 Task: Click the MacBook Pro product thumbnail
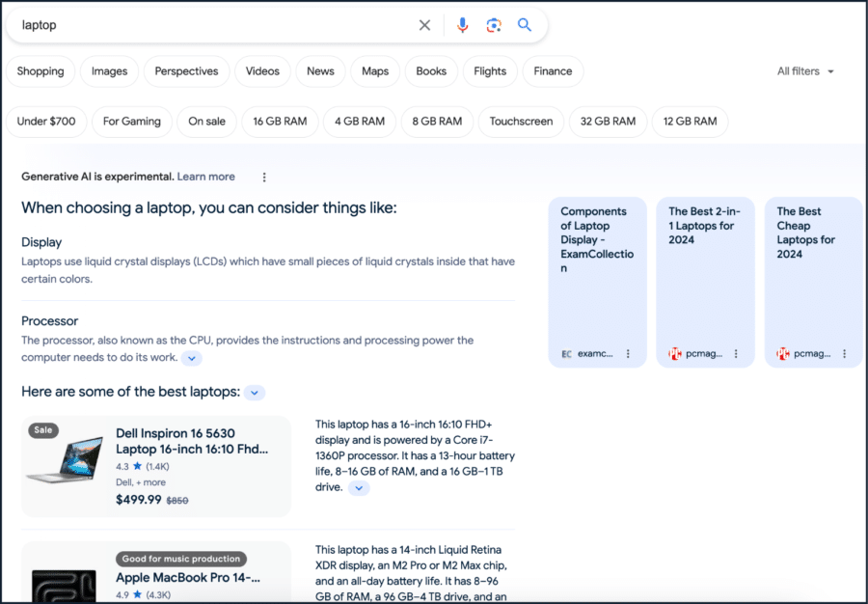point(64,586)
